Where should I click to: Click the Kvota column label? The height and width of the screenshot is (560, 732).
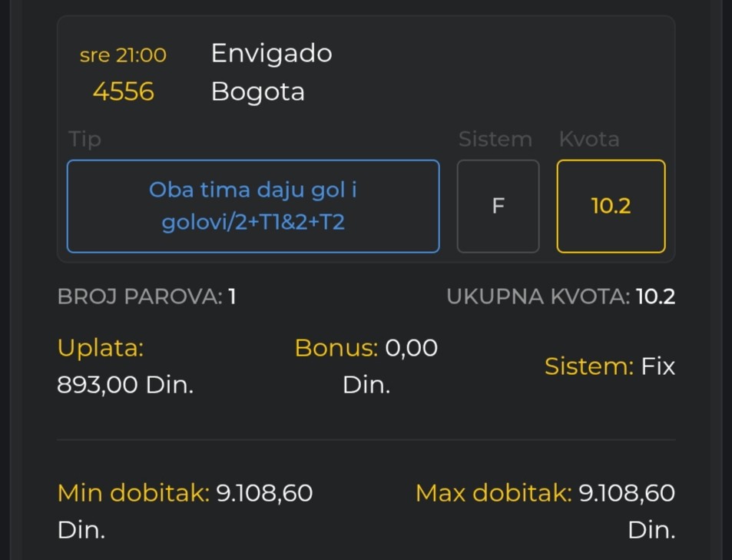[588, 139]
